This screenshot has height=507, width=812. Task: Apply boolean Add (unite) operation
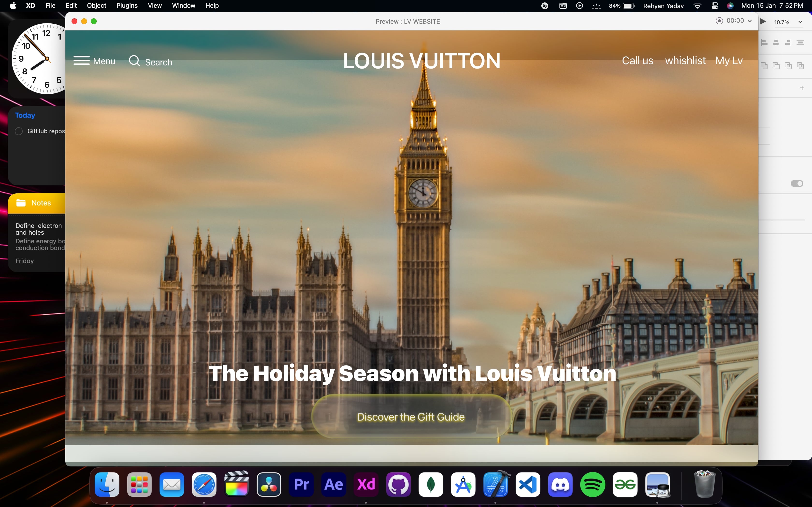764,66
